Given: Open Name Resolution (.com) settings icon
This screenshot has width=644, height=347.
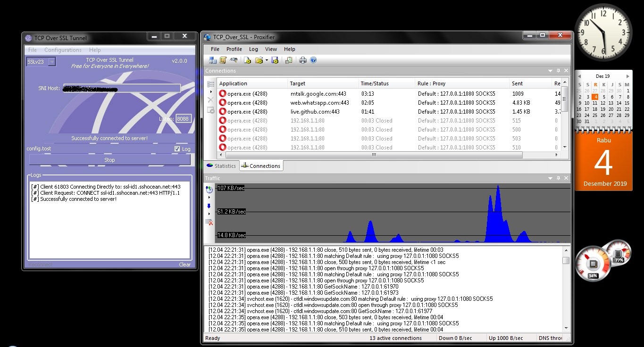Looking at the screenshot, I should pos(234,60).
